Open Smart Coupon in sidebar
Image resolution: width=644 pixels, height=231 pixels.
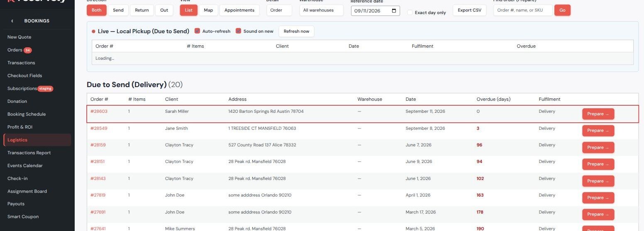[x=23, y=216]
